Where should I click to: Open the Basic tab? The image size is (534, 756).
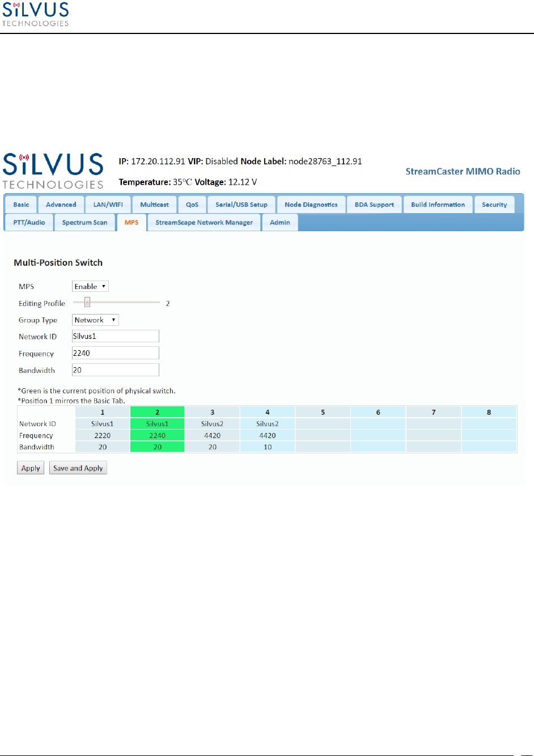pyautogui.click(x=21, y=205)
